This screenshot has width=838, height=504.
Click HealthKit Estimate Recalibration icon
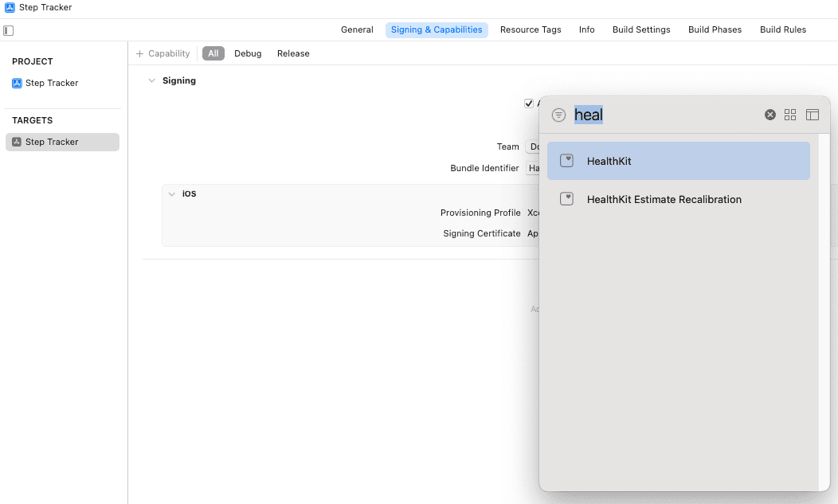click(566, 199)
